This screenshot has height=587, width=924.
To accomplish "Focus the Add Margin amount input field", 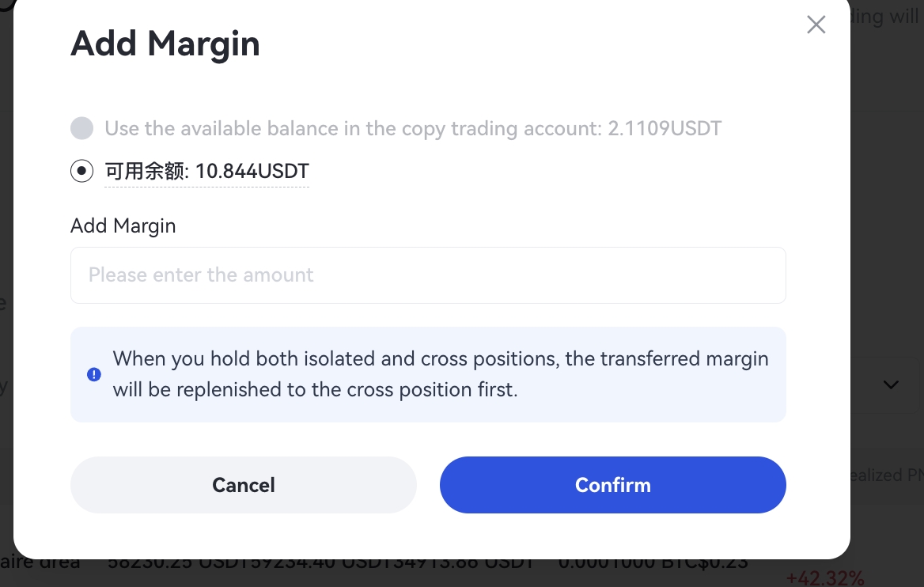I will [x=428, y=275].
